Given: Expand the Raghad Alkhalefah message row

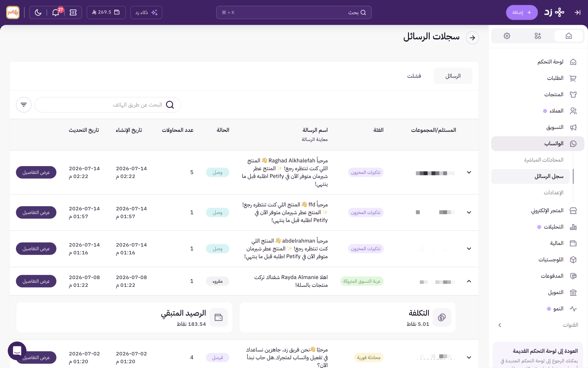Looking at the screenshot, I should click(469, 172).
